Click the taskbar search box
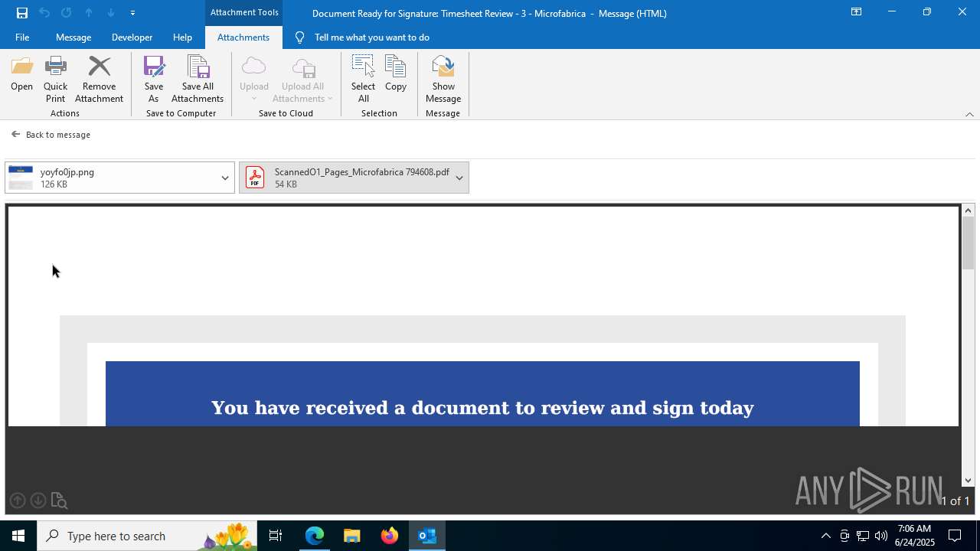The width and height of the screenshot is (980, 551). pos(147,536)
